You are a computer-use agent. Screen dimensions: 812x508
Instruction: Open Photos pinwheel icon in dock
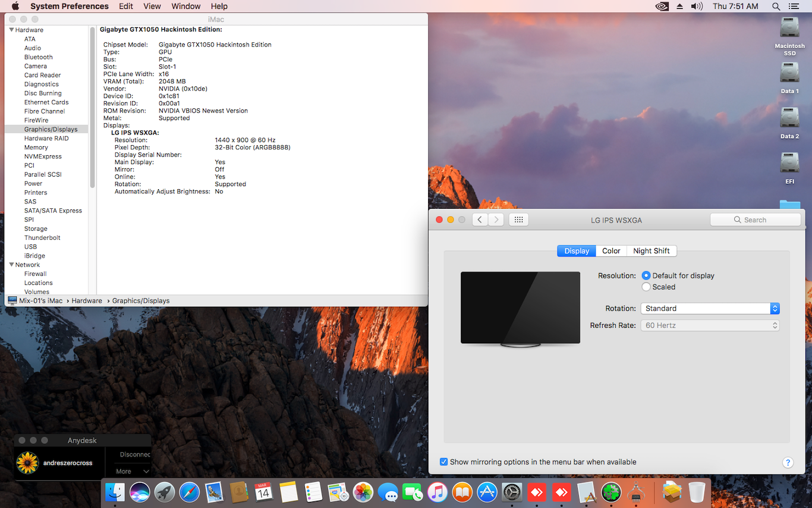363,492
